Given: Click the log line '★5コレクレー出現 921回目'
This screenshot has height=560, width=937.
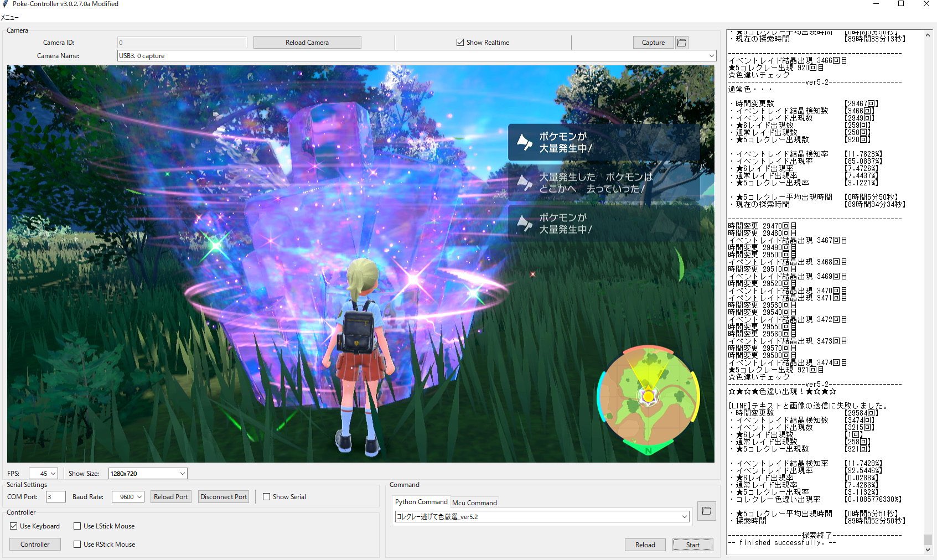Looking at the screenshot, I should pyautogui.click(x=775, y=370).
